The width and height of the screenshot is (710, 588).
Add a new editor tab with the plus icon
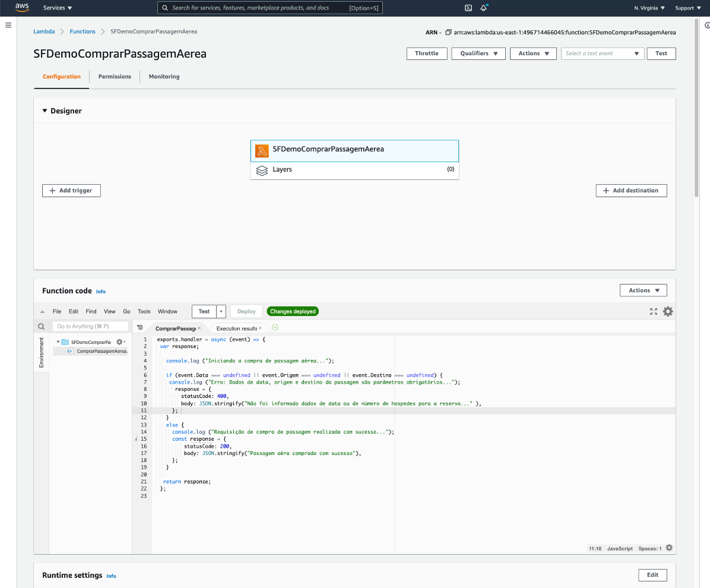275,327
